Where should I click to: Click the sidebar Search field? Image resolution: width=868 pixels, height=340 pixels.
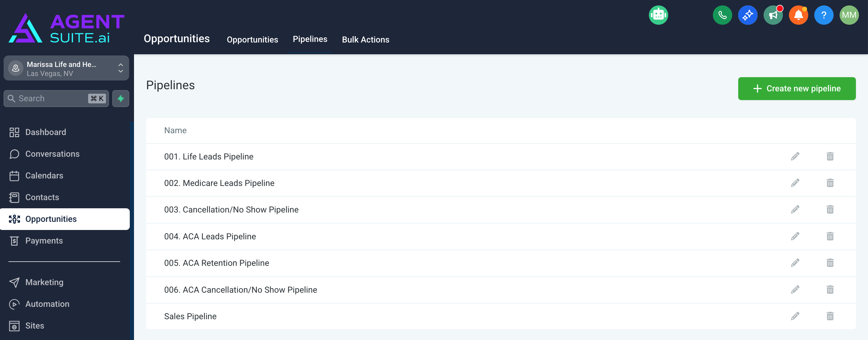50,99
